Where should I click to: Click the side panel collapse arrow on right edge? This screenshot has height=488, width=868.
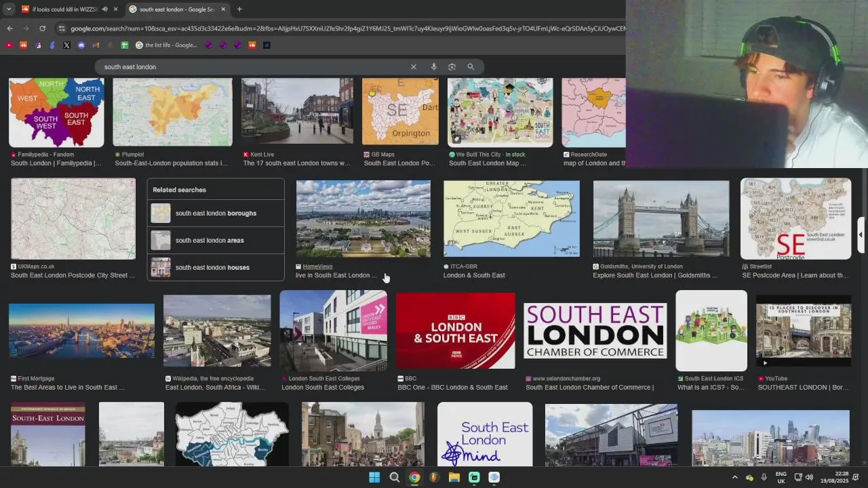click(861, 235)
